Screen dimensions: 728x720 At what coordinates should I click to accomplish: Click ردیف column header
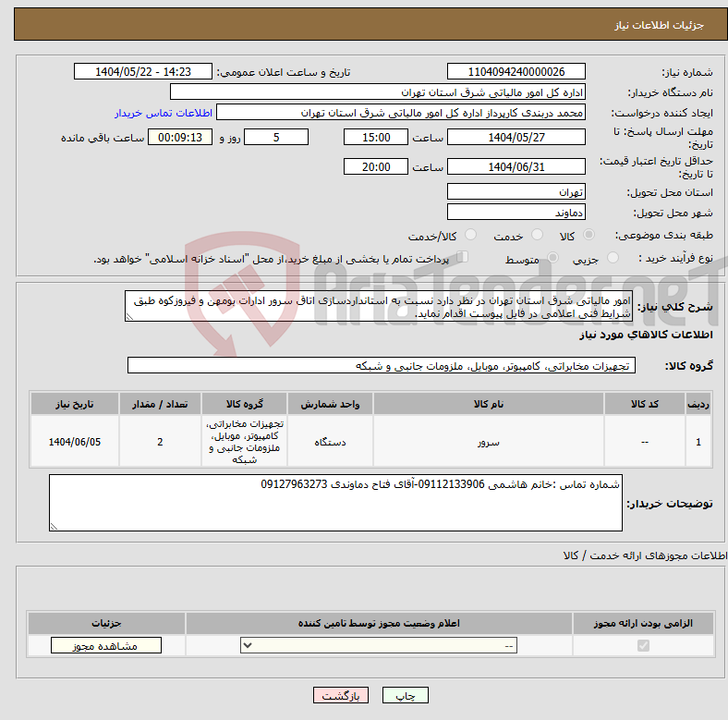(698, 404)
